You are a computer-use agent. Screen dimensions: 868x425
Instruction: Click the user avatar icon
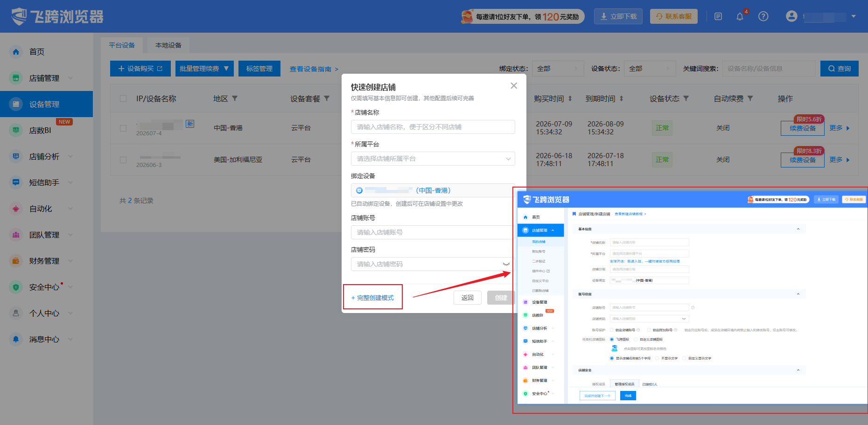pos(791,16)
